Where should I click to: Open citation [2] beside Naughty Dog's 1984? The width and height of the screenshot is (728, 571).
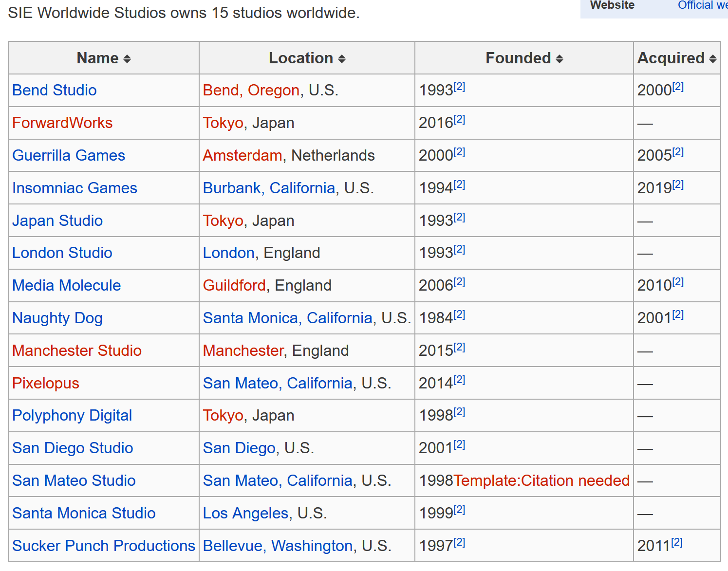459,314
